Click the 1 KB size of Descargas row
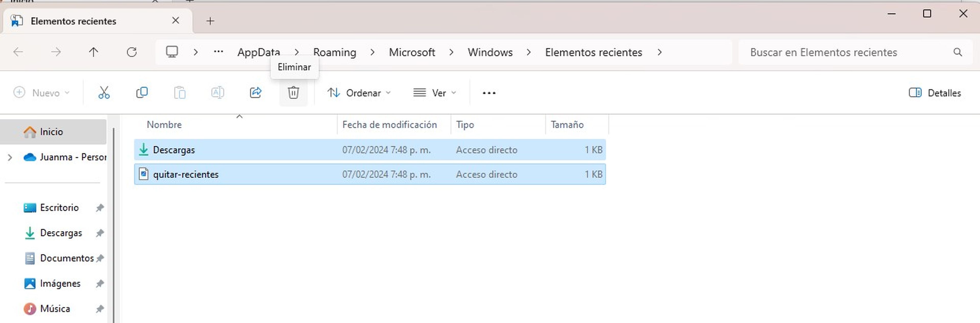The height and width of the screenshot is (323, 980). click(x=593, y=150)
